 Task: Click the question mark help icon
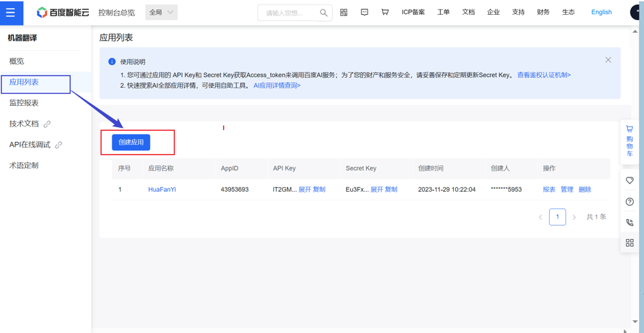coord(629,202)
